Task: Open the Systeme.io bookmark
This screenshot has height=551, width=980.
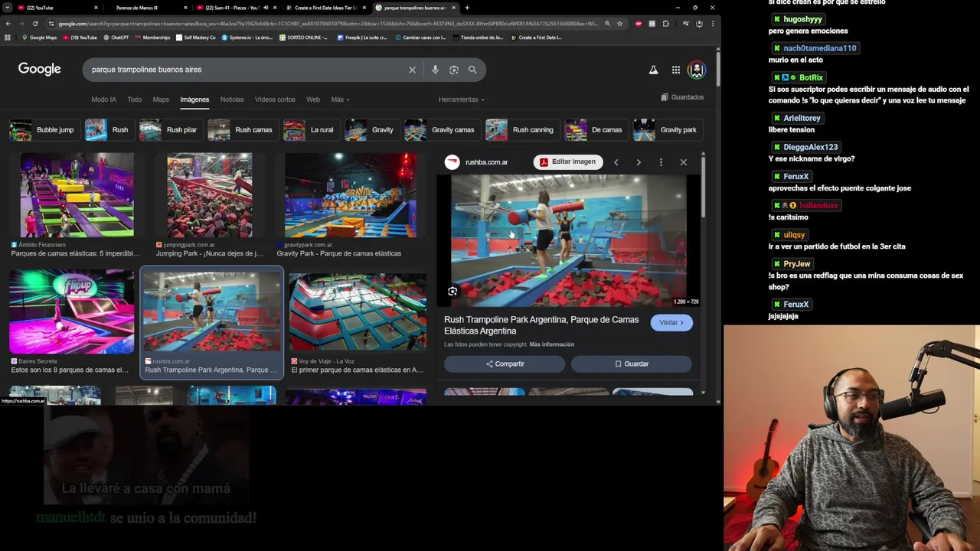Action: tap(247, 37)
